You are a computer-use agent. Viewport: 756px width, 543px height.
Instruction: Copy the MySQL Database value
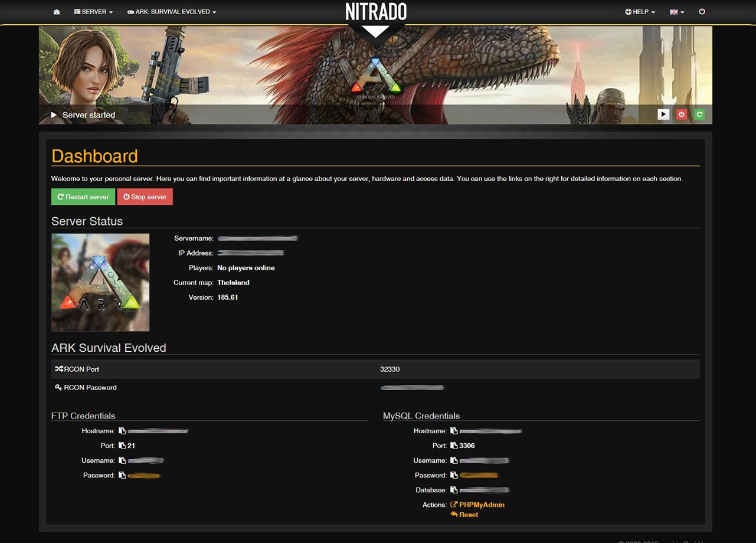pos(454,490)
